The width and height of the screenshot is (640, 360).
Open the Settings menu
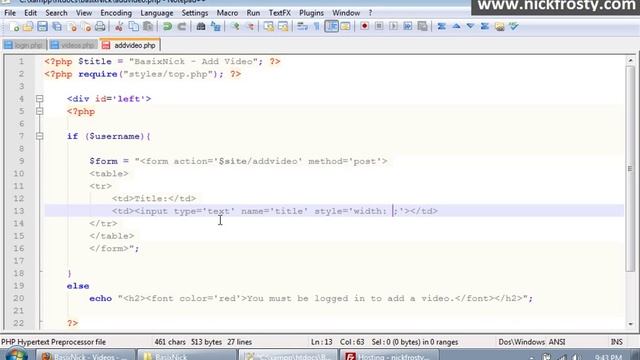click(x=195, y=13)
